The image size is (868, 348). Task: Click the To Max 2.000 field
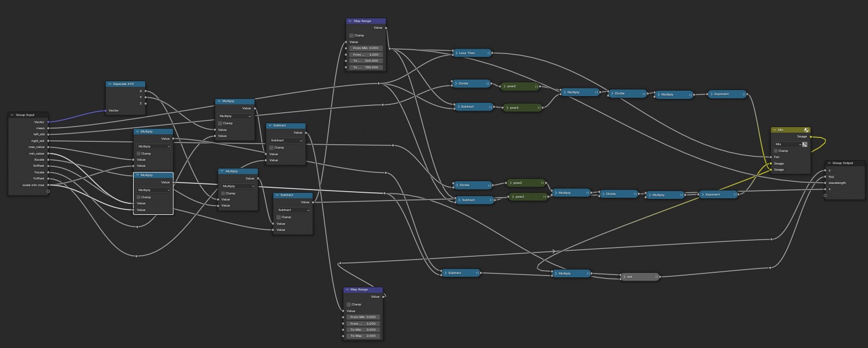pyautogui.click(x=363, y=336)
